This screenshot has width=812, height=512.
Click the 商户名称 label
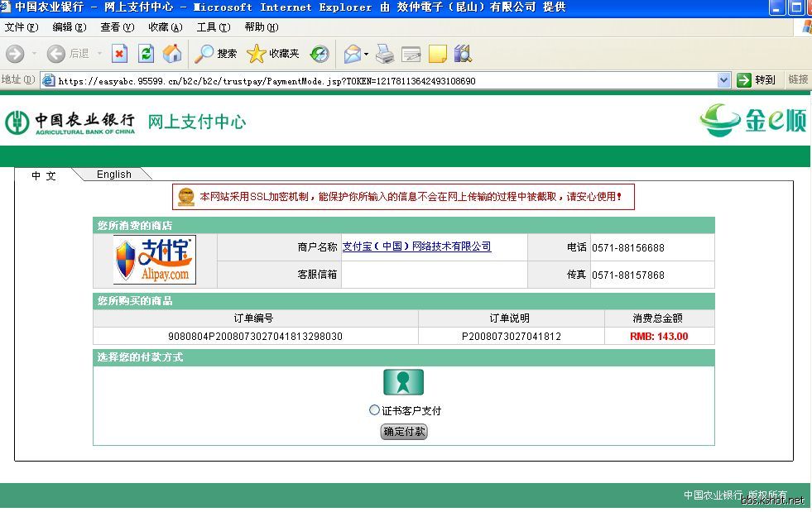[318, 247]
